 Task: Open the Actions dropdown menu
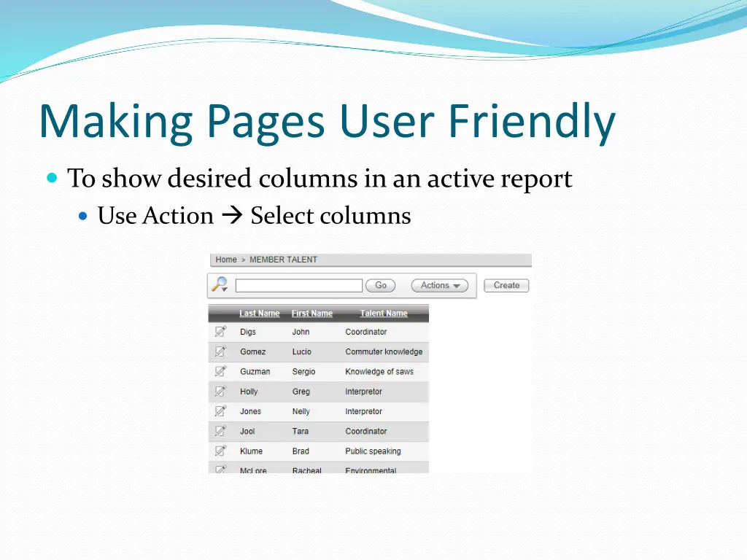click(439, 285)
